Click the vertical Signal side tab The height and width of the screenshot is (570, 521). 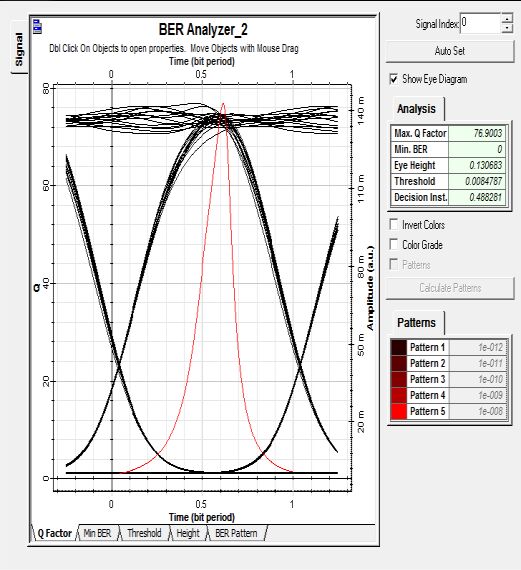(19, 48)
